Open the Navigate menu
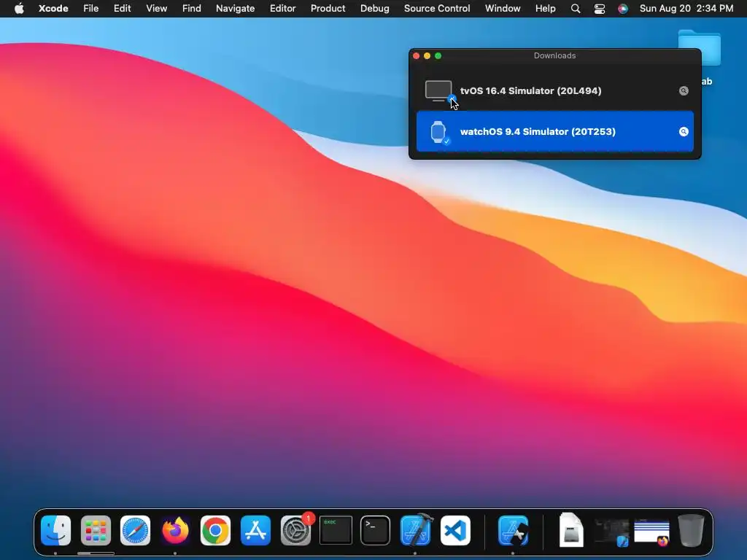Screen dimensions: 747x560 pos(236,9)
